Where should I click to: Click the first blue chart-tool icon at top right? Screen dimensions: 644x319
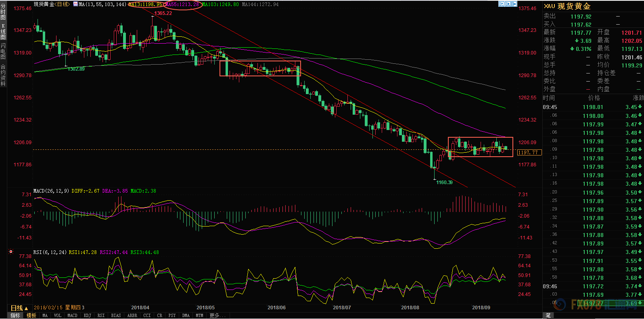coord(502,4)
